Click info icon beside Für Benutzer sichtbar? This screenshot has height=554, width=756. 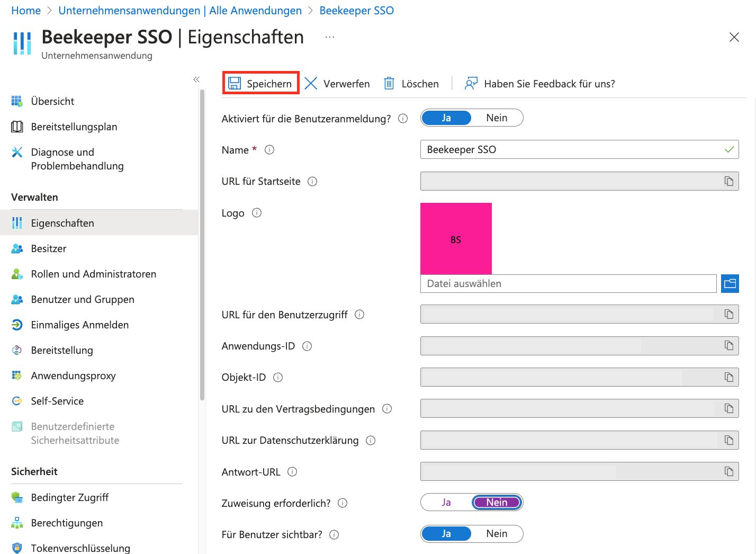tap(334, 535)
